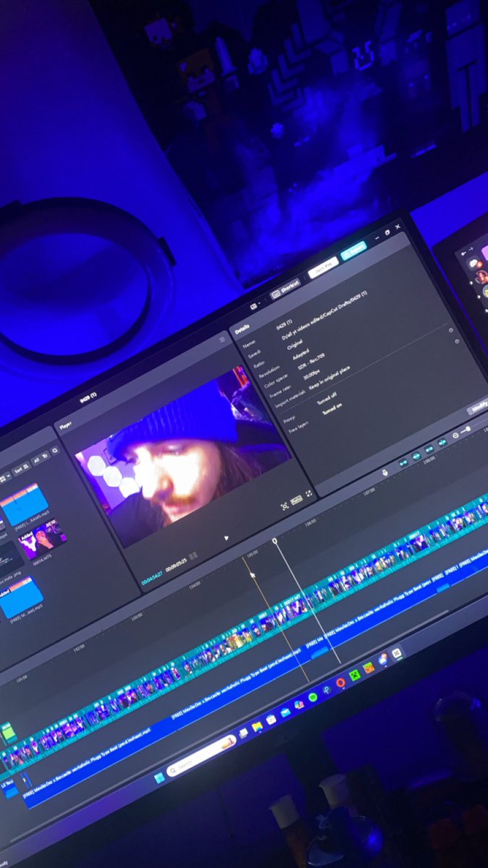The image size is (488, 868).
Task: Click the taskbar Search box
Action: pyautogui.click(x=202, y=756)
